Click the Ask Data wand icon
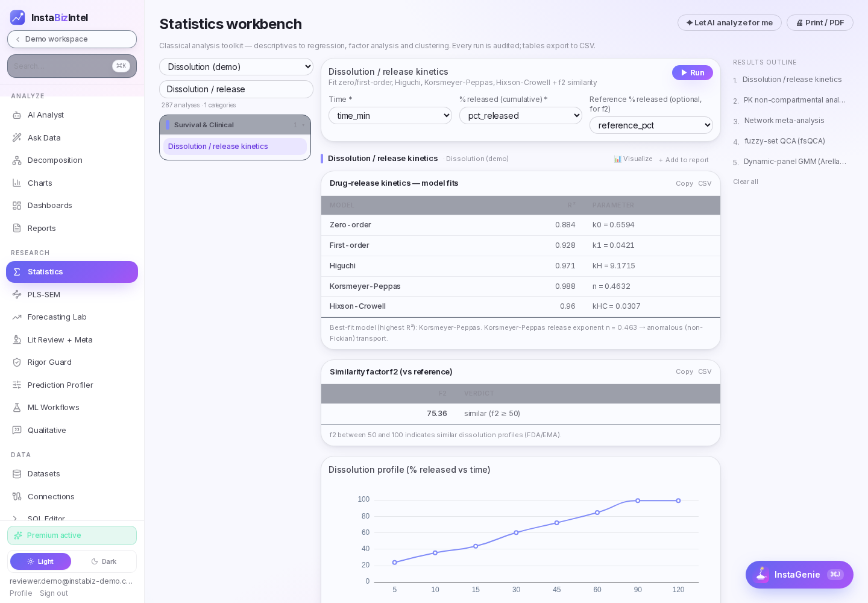The width and height of the screenshot is (868, 603). click(x=17, y=137)
